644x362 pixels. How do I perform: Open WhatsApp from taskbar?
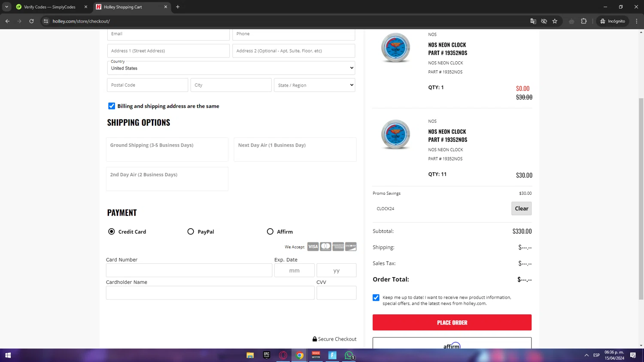point(349,355)
